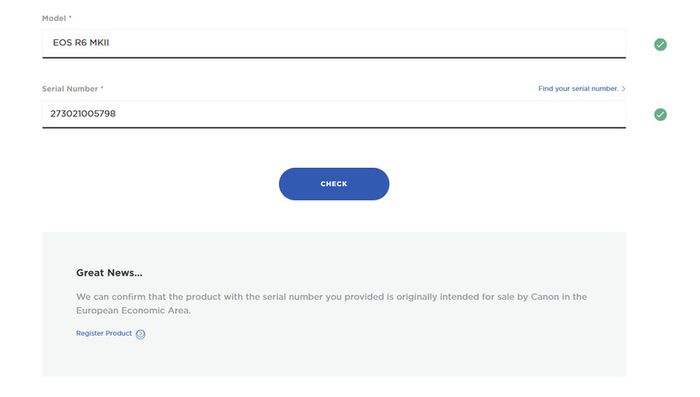Click the European Economic Area confirmation text
700x397 pixels.
tap(331, 303)
